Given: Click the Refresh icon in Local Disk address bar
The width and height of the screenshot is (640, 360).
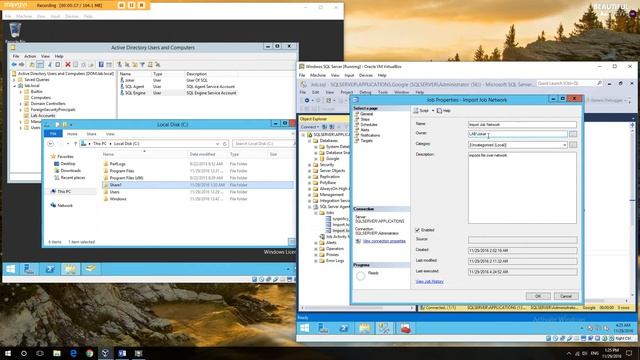Looking at the screenshot, I should (x=224, y=144).
